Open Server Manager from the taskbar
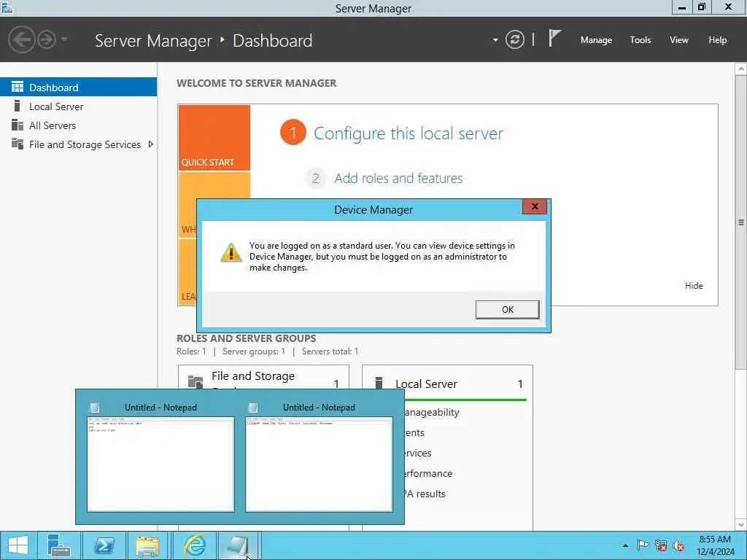This screenshot has width=747, height=560. pos(59,545)
